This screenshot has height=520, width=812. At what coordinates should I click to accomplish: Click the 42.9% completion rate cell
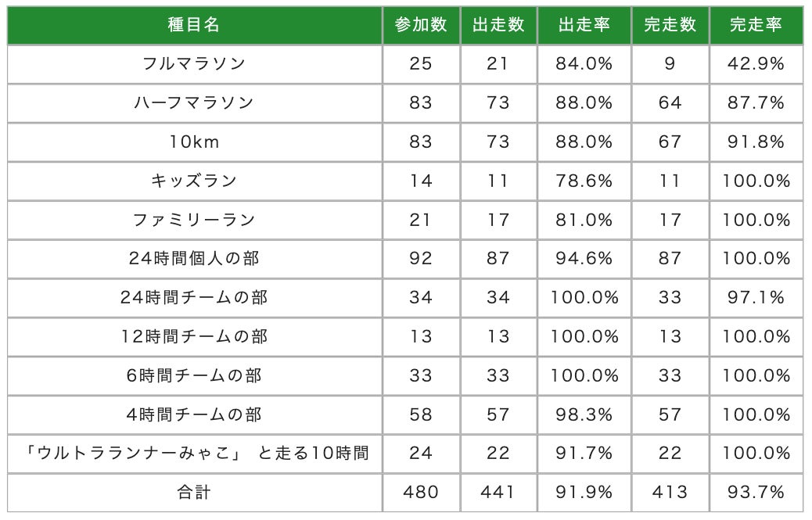pos(756,64)
